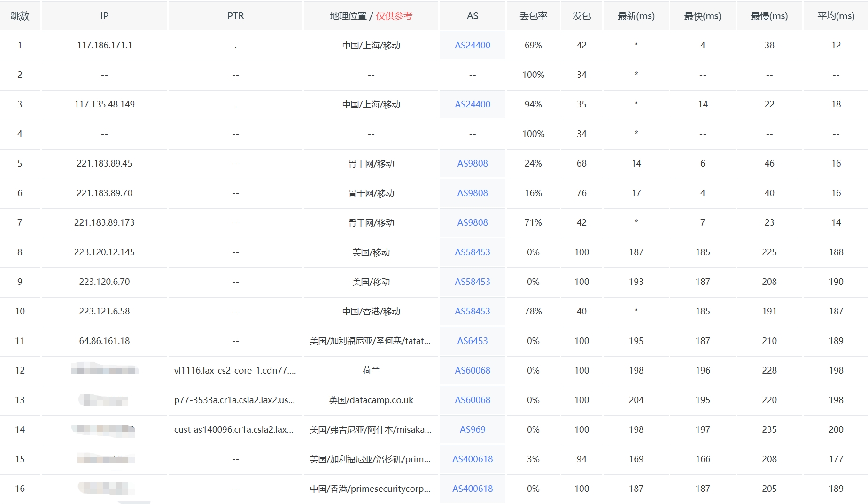
Task: Click the 200 average time value
Action: (x=836, y=429)
